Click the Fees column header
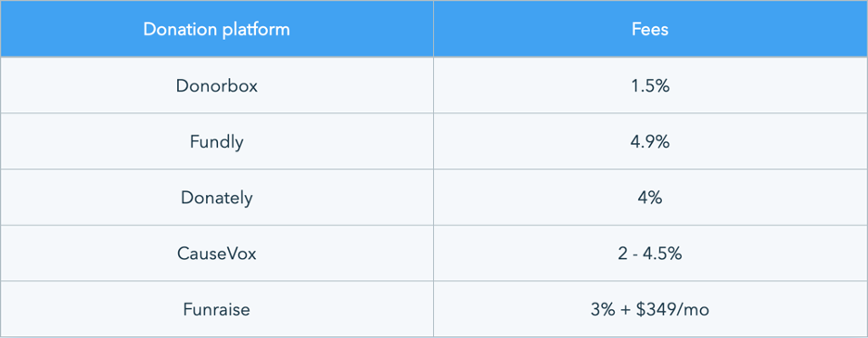The width and height of the screenshot is (868, 338). coord(650,29)
